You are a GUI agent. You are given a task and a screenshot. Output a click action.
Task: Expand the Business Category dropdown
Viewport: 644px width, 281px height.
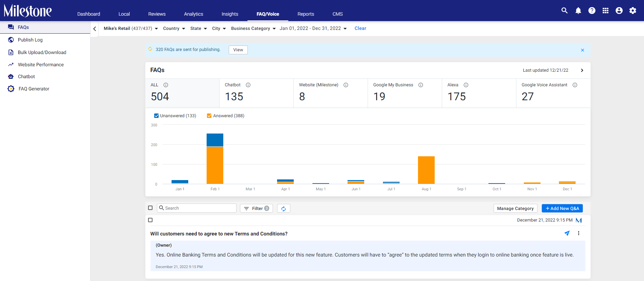point(253,29)
